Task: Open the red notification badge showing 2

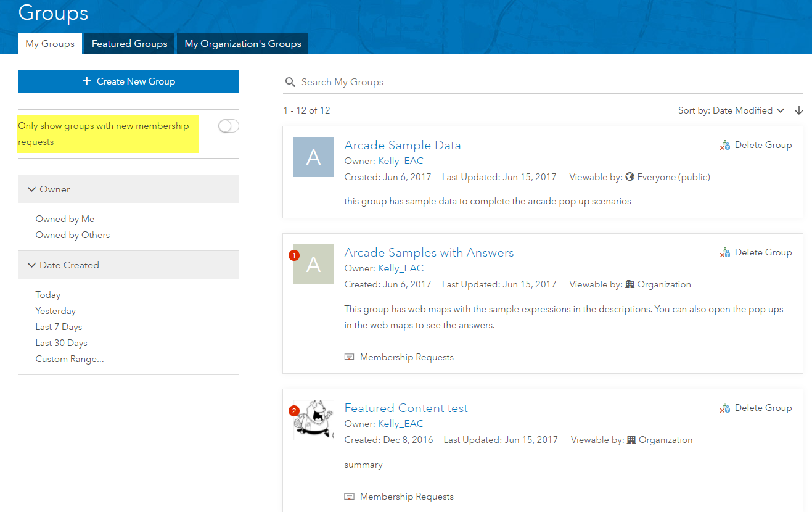Action: 294,410
